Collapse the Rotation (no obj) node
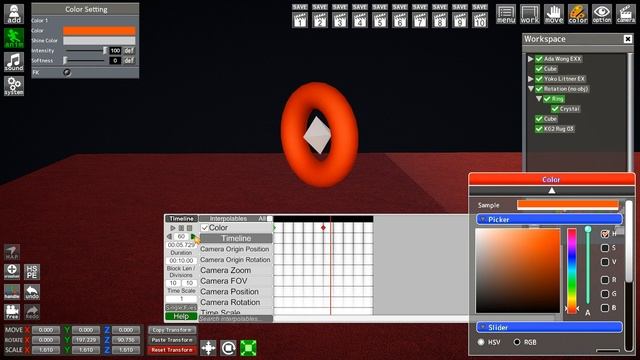The image size is (640, 360). tap(531, 89)
